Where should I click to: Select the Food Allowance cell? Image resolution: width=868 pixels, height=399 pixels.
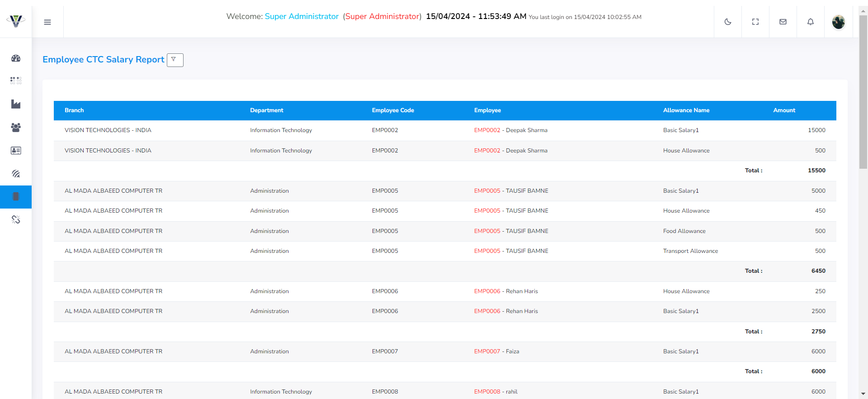coord(684,231)
